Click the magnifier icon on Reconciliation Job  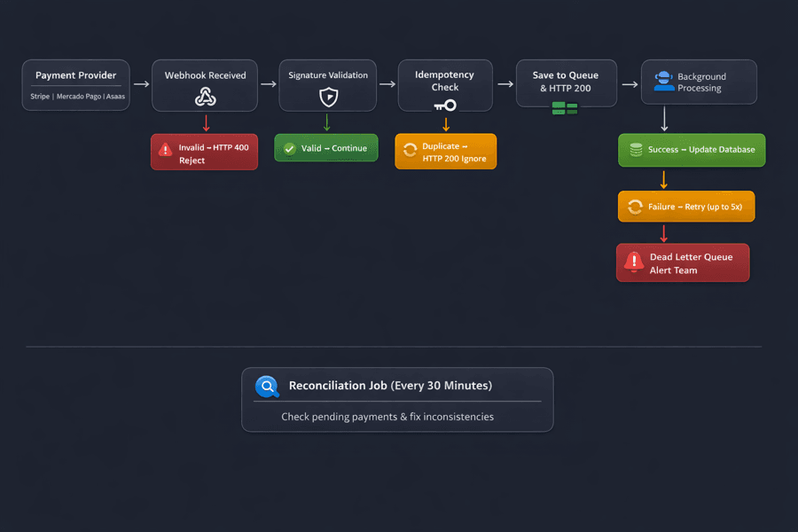[x=268, y=386]
